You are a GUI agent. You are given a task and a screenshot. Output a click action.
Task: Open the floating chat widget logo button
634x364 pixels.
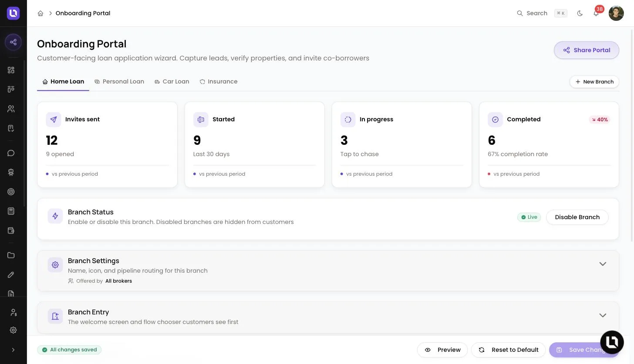tap(612, 342)
